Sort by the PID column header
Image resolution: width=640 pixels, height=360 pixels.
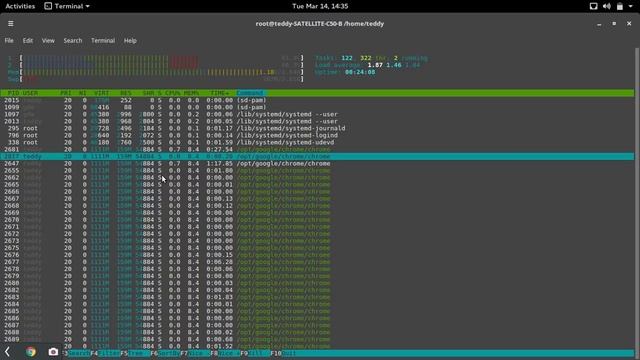(13, 93)
